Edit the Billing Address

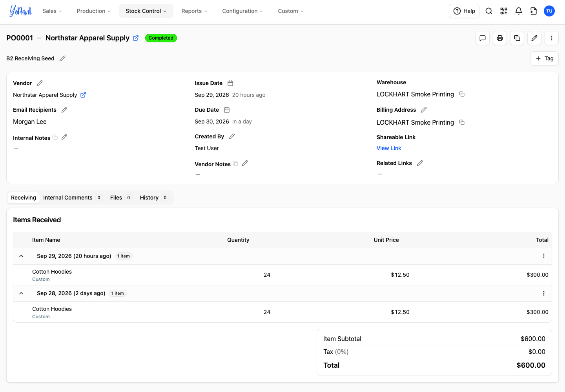click(424, 110)
